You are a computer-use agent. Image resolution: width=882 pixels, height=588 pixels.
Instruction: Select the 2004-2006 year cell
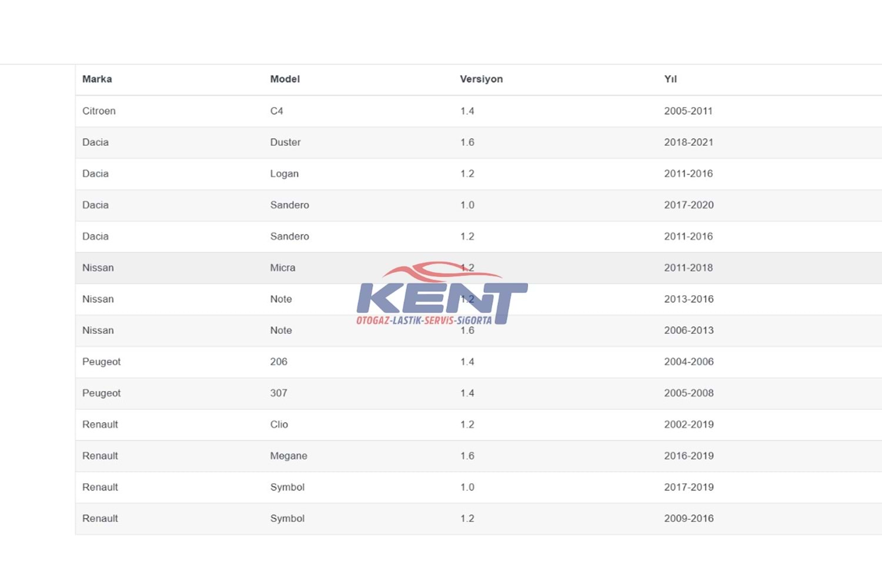tap(689, 362)
